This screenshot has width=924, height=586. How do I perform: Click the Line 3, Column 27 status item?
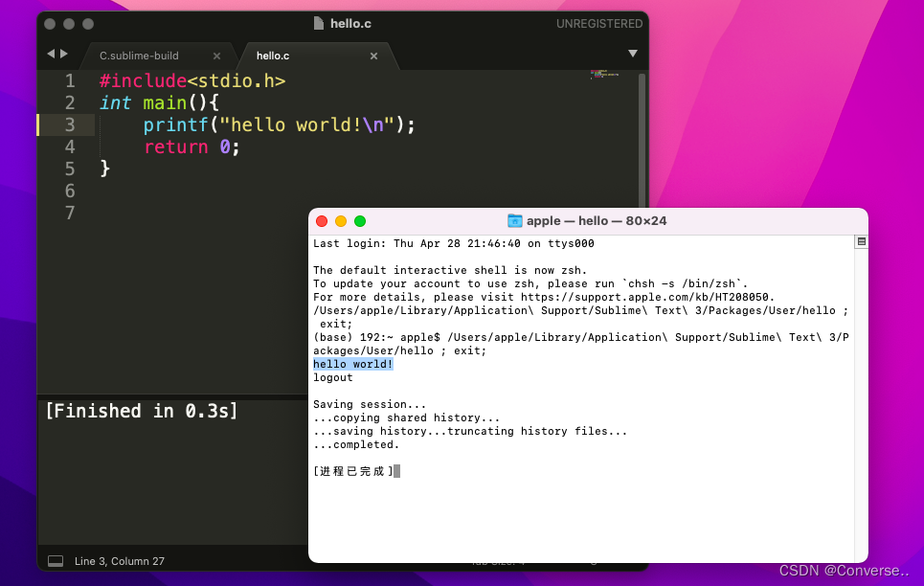[117, 561]
